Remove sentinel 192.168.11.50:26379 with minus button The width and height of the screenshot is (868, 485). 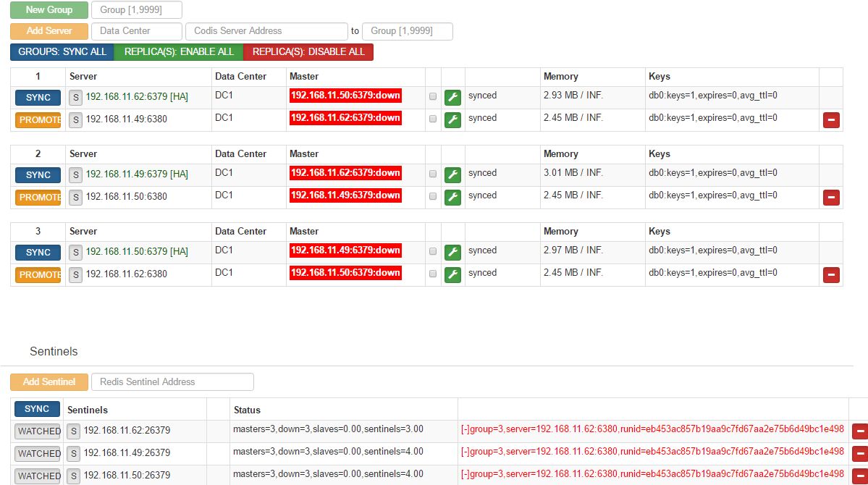click(860, 476)
